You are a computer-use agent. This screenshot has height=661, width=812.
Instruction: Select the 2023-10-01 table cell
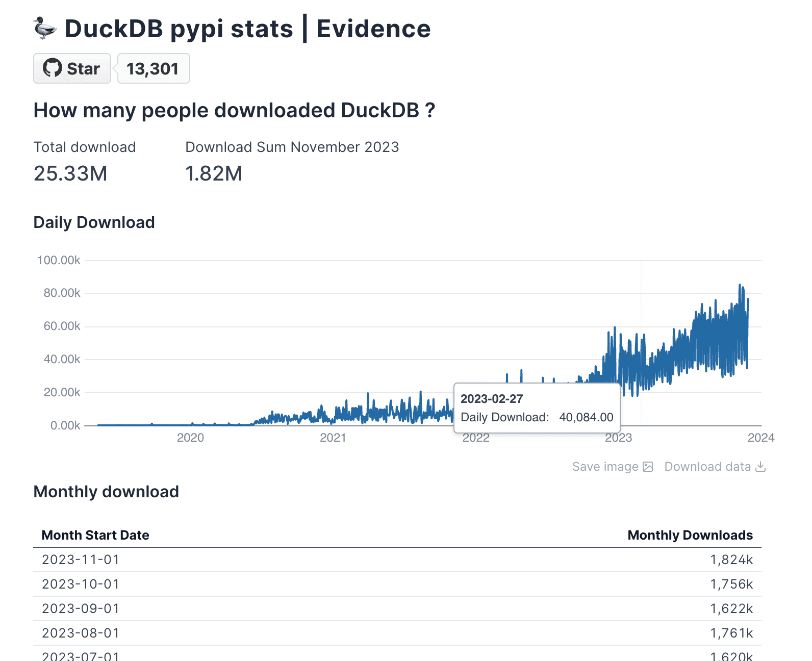click(81, 584)
